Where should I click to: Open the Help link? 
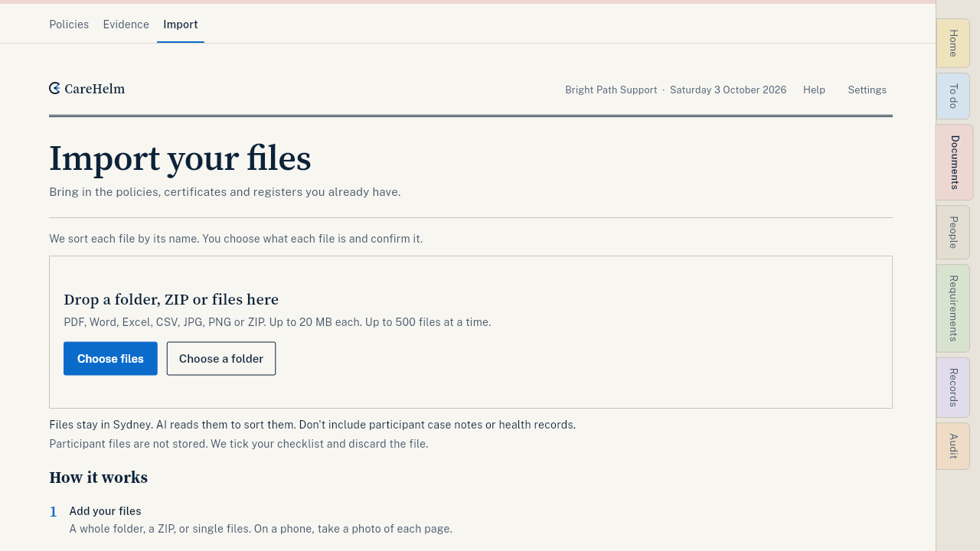(x=814, y=90)
